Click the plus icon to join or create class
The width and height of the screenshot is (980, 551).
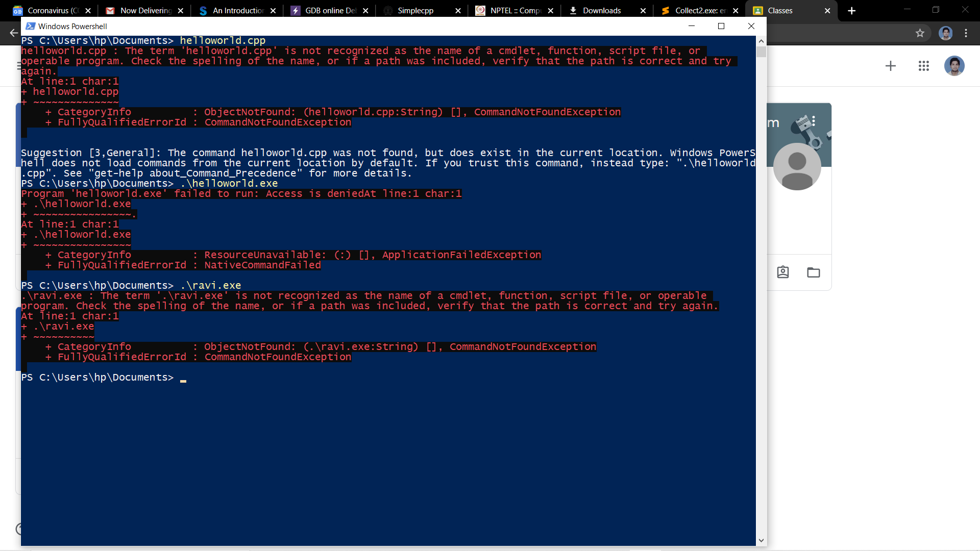click(x=890, y=66)
